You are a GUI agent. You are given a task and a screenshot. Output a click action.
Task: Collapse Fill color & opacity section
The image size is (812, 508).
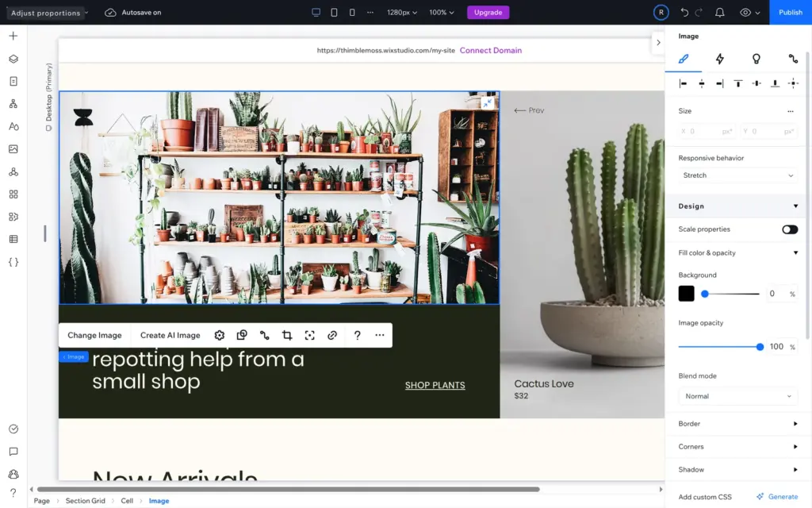(x=795, y=253)
